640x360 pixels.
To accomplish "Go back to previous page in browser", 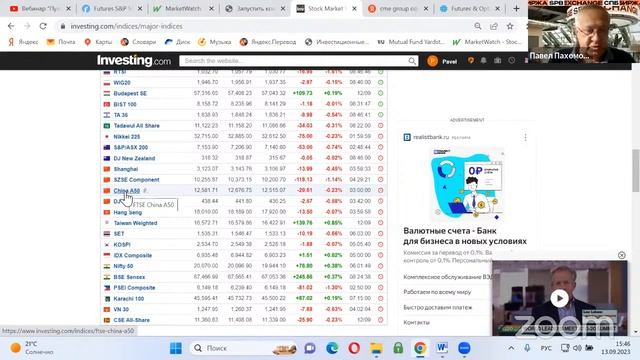I will point(11,26).
